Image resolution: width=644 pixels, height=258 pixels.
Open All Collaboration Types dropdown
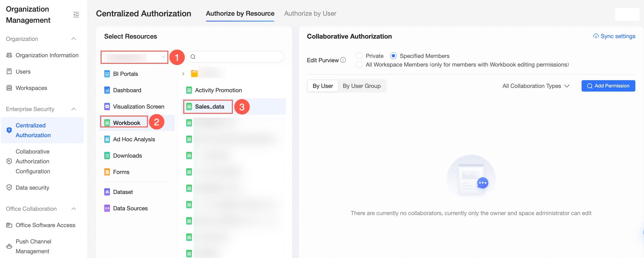tap(536, 86)
